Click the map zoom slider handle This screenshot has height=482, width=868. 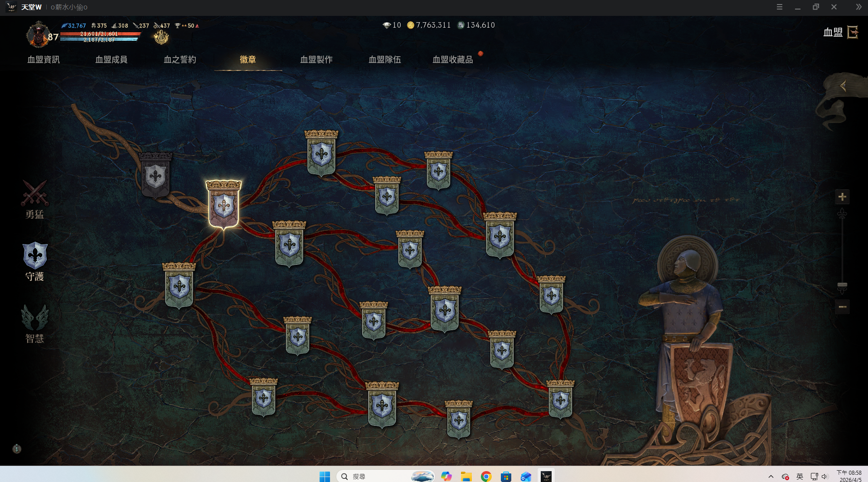pos(842,285)
